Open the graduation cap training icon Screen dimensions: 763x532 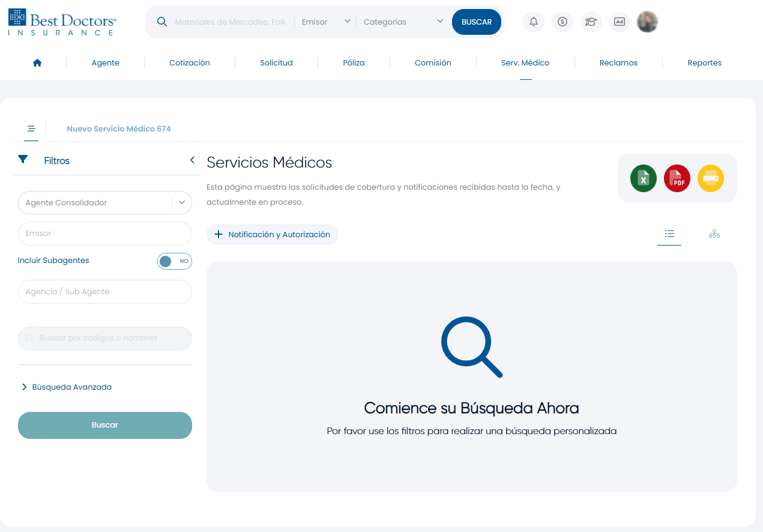(591, 22)
